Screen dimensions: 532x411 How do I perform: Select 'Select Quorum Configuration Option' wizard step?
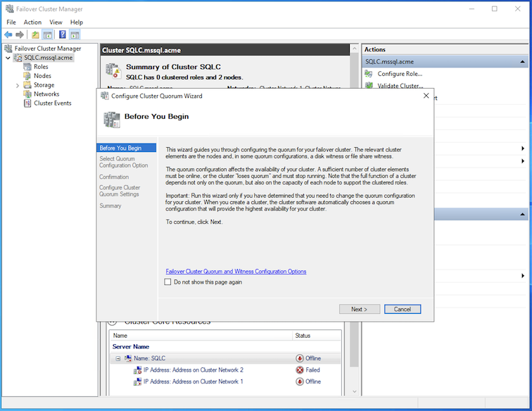tap(124, 163)
